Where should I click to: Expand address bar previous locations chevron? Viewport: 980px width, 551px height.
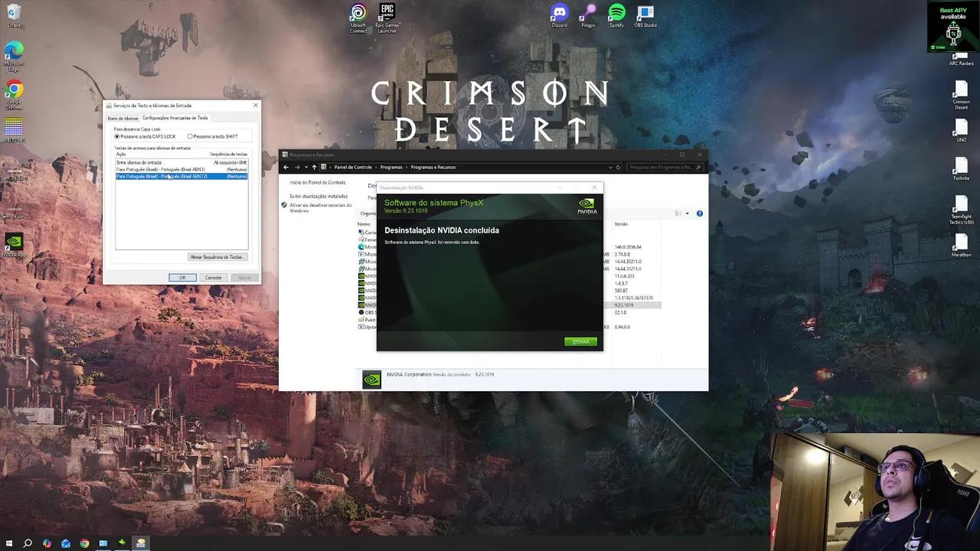610,167
